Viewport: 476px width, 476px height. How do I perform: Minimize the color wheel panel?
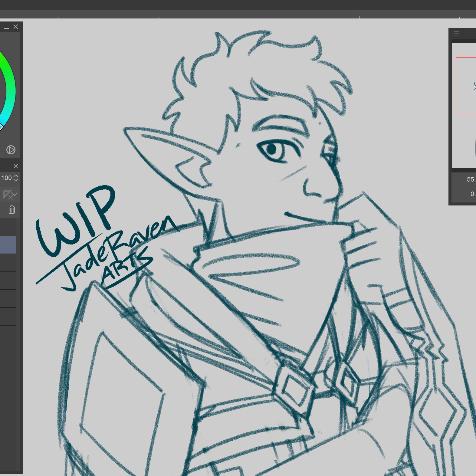click(x=6, y=27)
